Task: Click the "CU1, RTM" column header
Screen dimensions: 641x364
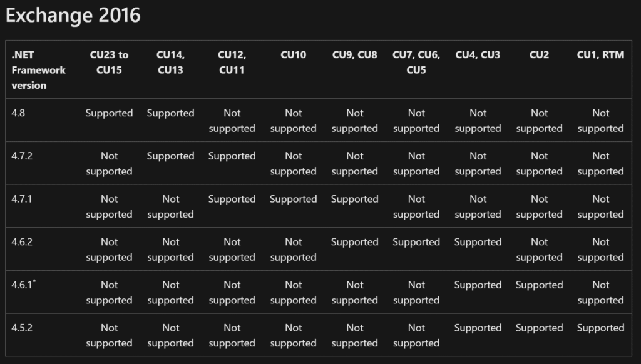Action: click(x=600, y=55)
